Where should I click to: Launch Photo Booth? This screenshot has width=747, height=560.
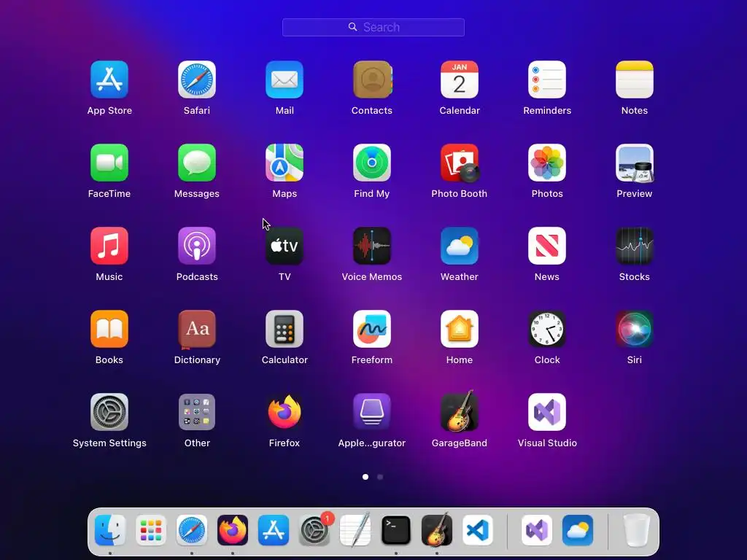460,163
